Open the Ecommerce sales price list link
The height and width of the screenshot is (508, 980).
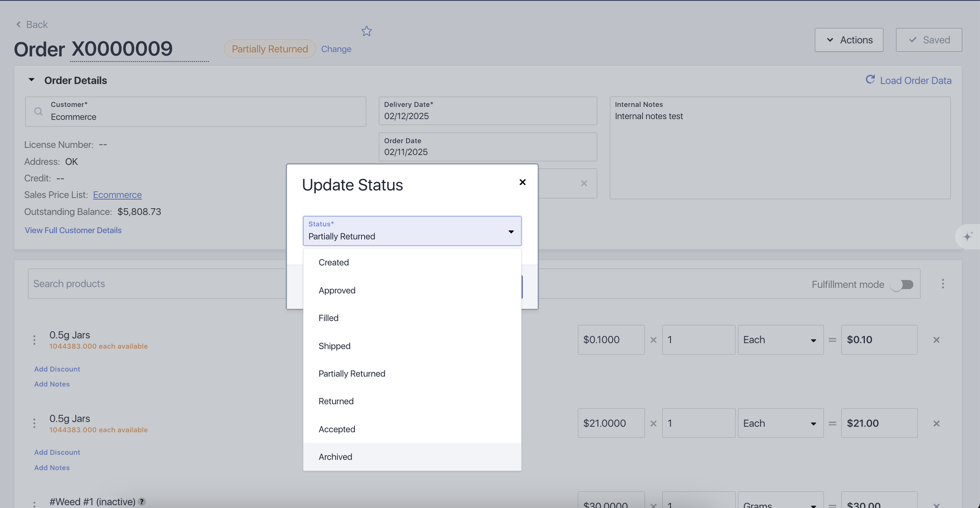coord(117,195)
